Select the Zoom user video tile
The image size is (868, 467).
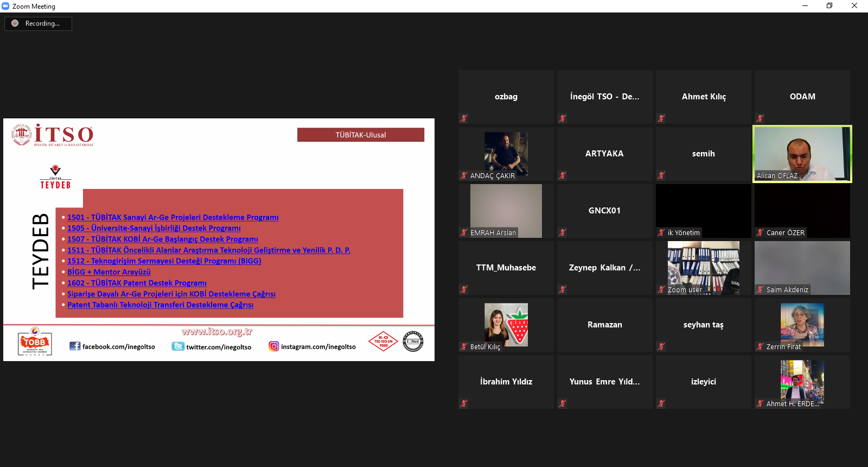(x=704, y=268)
